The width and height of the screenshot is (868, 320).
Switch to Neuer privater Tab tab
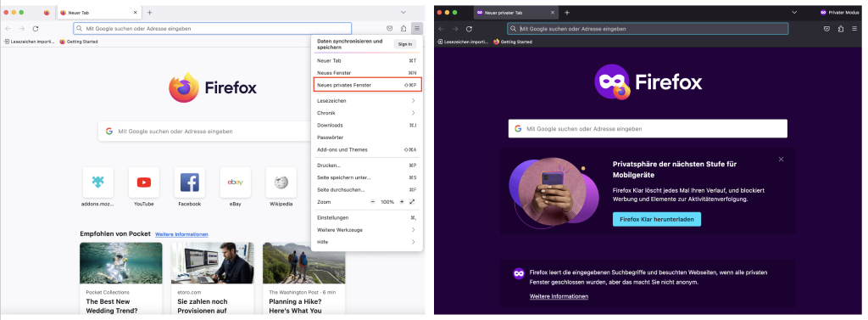516,12
